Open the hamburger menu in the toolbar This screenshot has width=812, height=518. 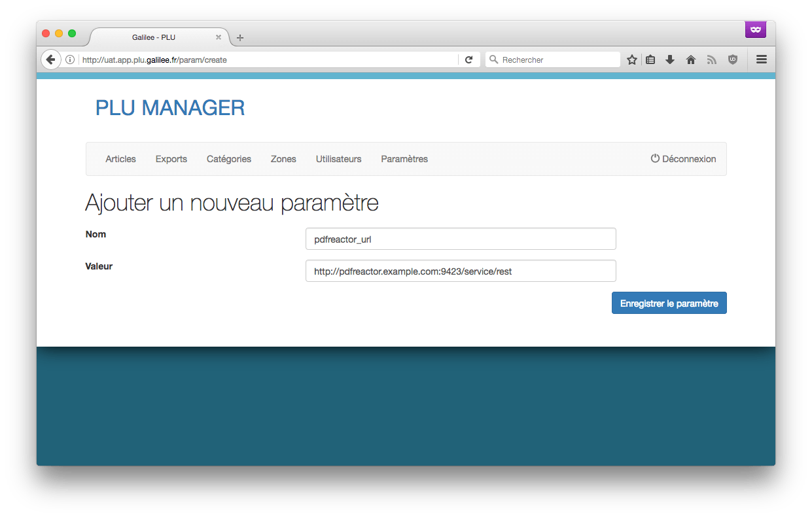[x=762, y=60]
